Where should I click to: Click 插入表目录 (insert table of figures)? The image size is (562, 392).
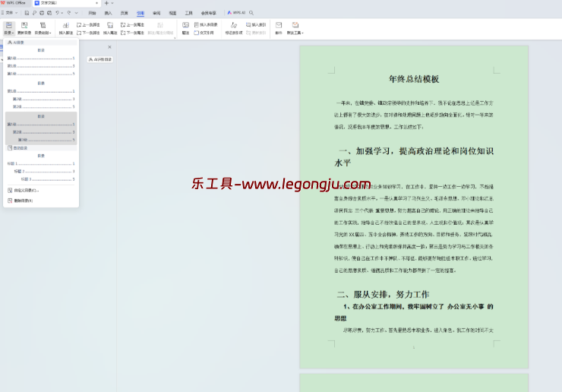[206, 25]
